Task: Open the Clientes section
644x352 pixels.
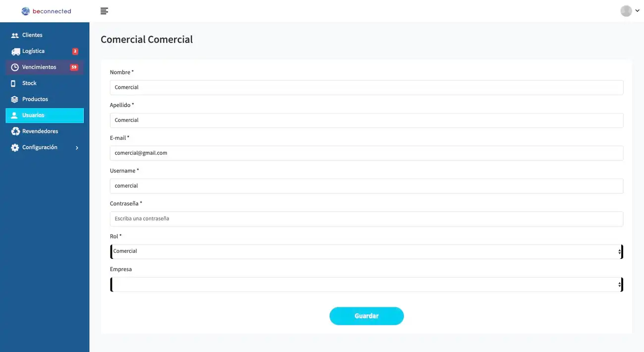Action: click(45, 35)
